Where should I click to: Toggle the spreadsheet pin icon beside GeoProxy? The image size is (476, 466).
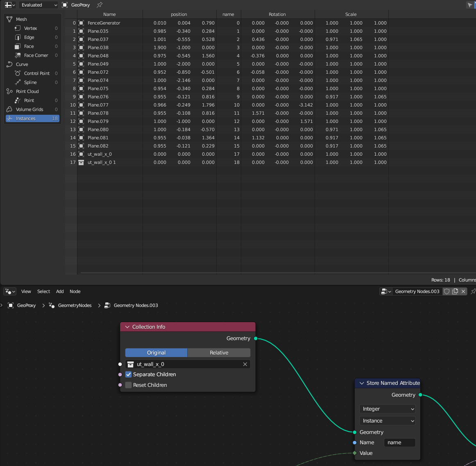click(x=100, y=5)
